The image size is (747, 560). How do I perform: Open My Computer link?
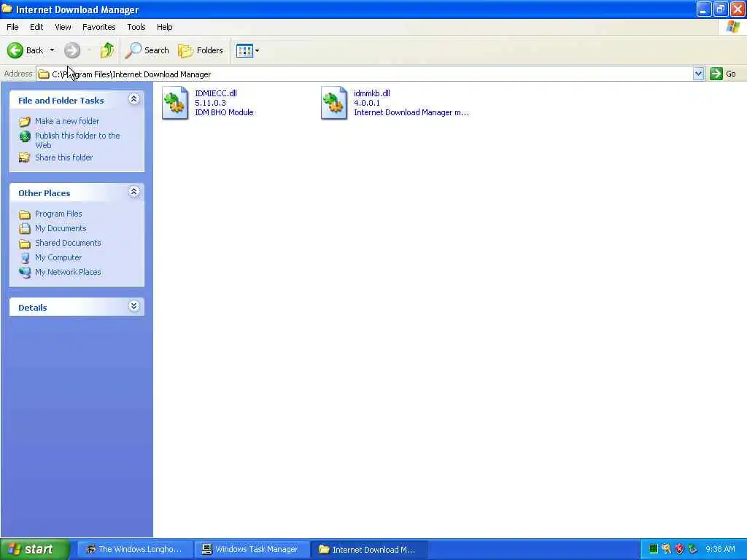tap(58, 257)
